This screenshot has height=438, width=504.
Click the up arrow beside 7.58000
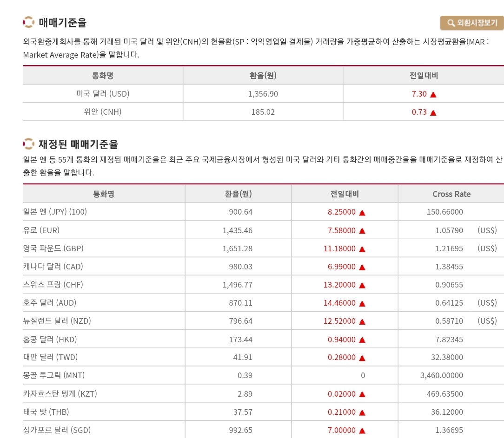362,231
